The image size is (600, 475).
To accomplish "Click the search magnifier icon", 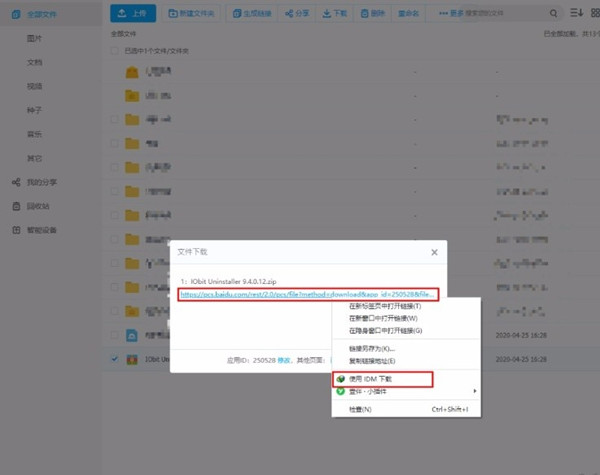I will click(554, 14).
